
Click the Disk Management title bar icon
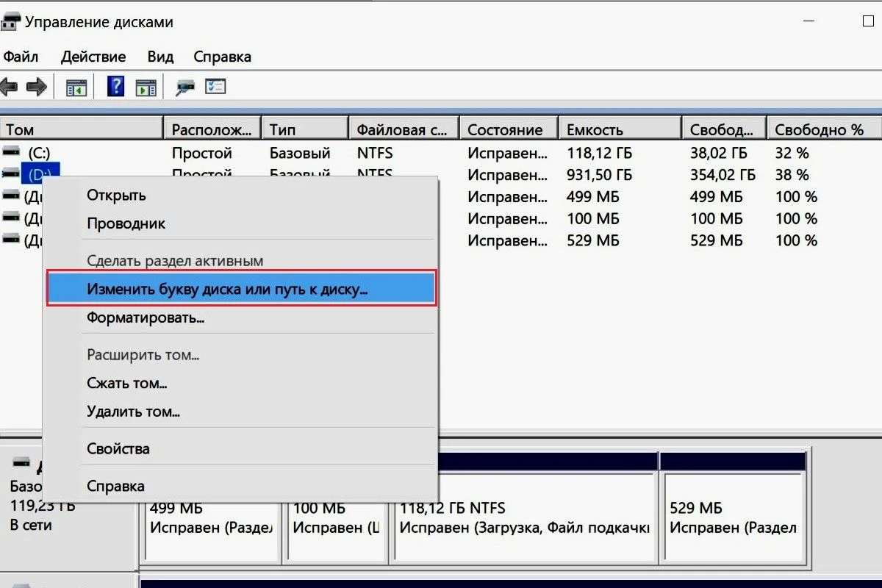coord(10,22)
